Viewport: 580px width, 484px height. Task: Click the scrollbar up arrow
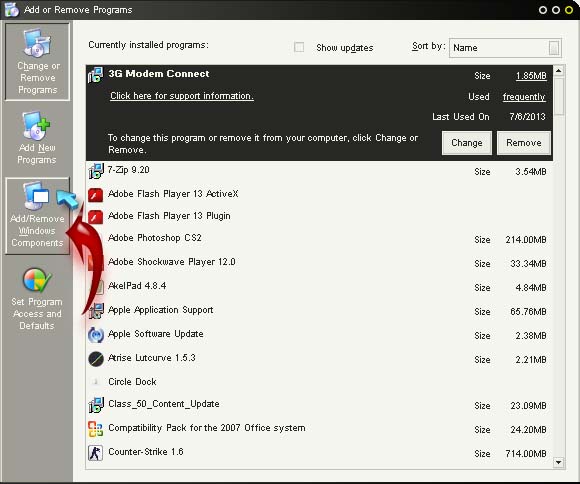tap(559, 71)
